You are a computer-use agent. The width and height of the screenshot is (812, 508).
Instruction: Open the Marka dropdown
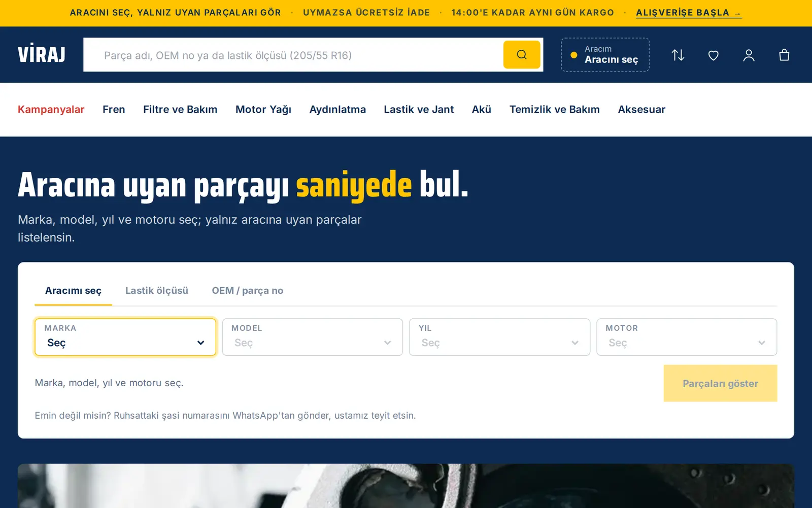(125, 337)
